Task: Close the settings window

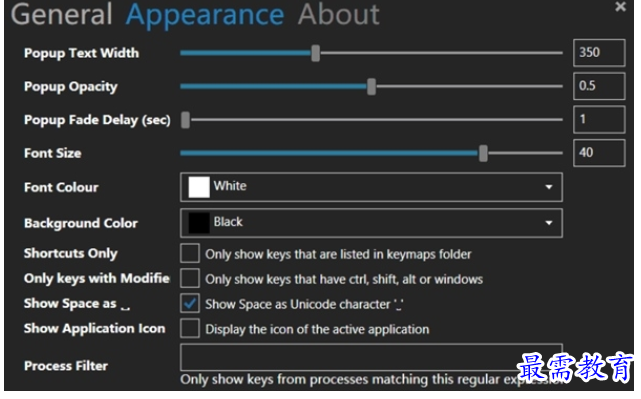Action: [x=620, y=7]
